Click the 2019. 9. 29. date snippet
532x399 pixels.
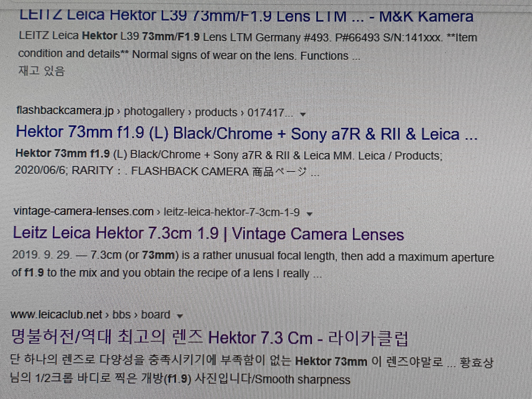coord(42,255)
